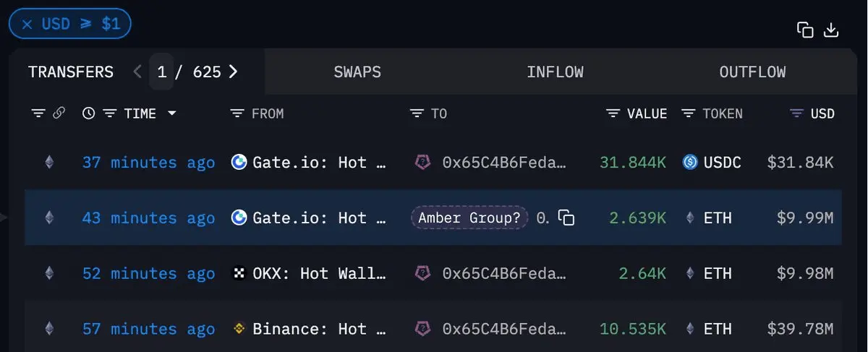Open the 37 minutes ago transaction link
This screenshot has width=868, height=352.
(148, 163)
